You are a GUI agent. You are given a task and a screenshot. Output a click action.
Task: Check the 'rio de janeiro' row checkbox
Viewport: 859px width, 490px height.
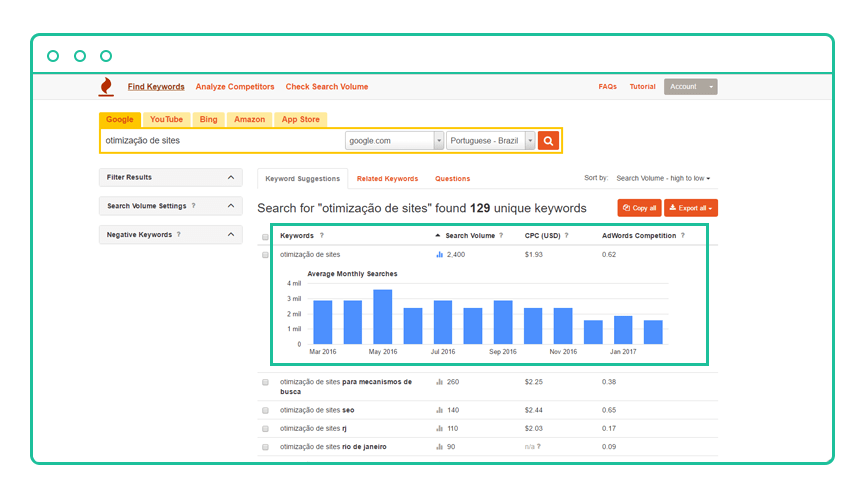coord(265,447)
